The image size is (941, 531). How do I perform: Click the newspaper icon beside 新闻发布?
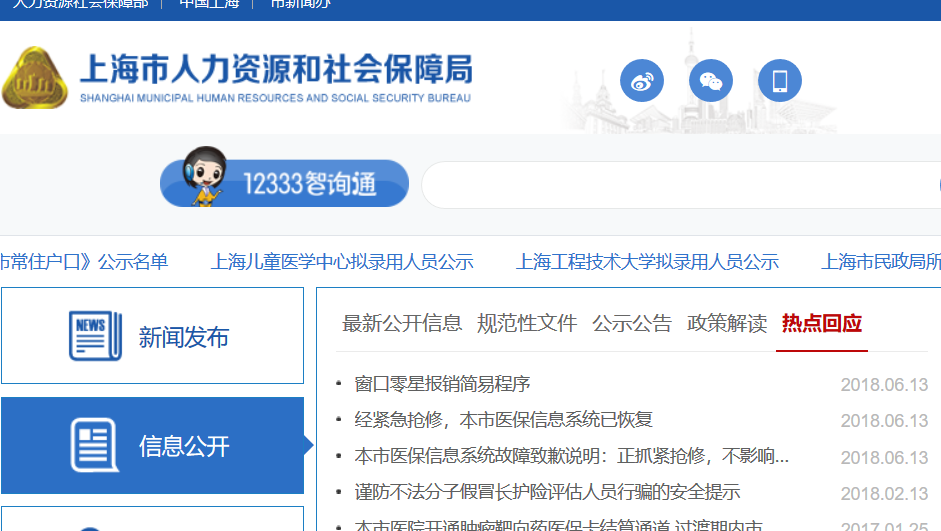[95, 335]
